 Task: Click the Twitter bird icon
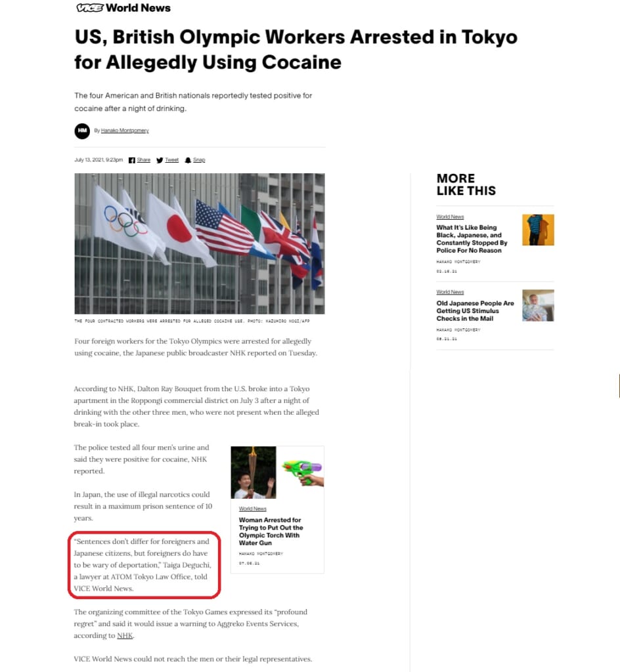(x=160, y=160)
